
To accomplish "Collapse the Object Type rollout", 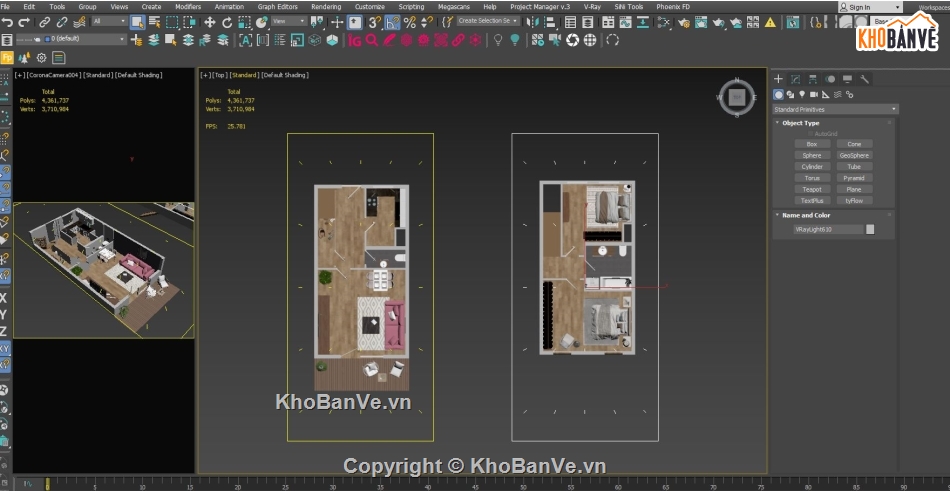I will tap(800, 123).
